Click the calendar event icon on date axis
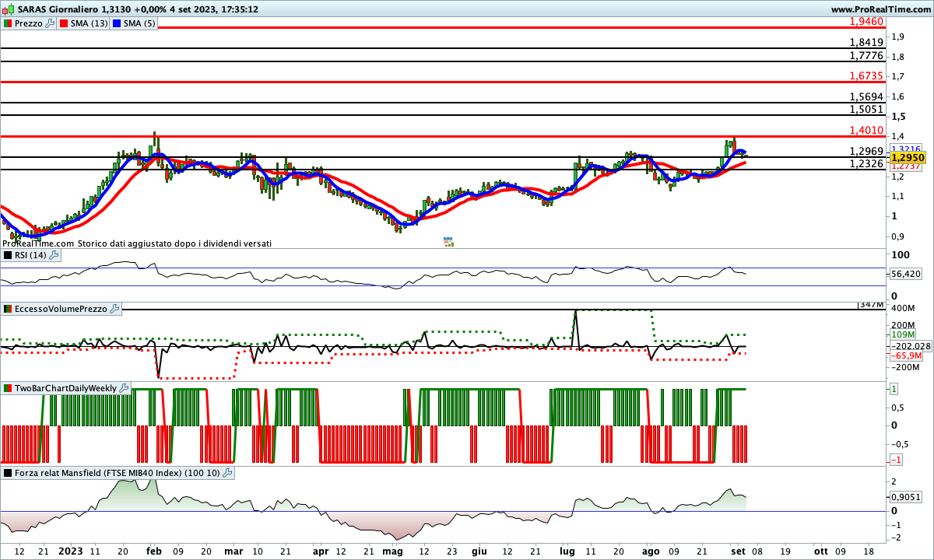The image size is (934, 560). [448, 242]
